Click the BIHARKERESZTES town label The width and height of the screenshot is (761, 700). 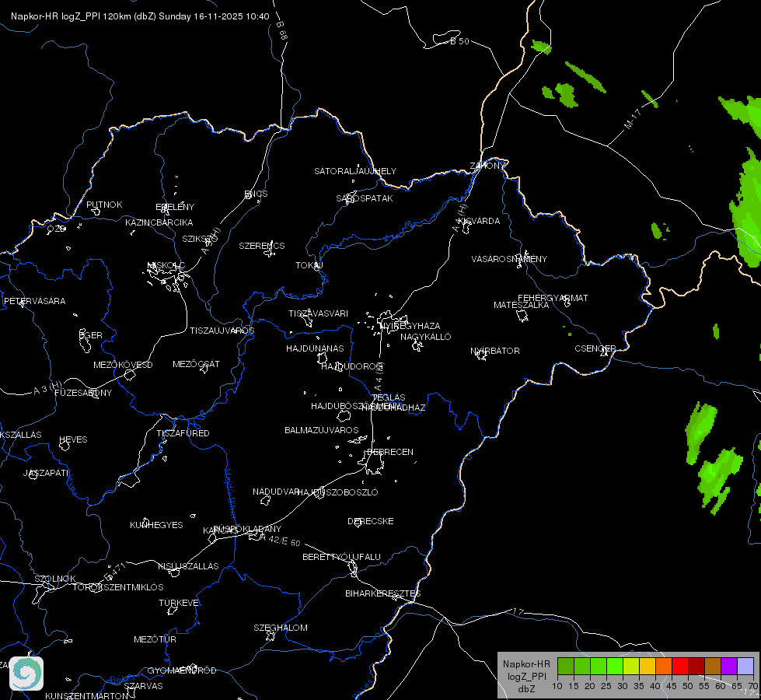click(x=383, y=593)
